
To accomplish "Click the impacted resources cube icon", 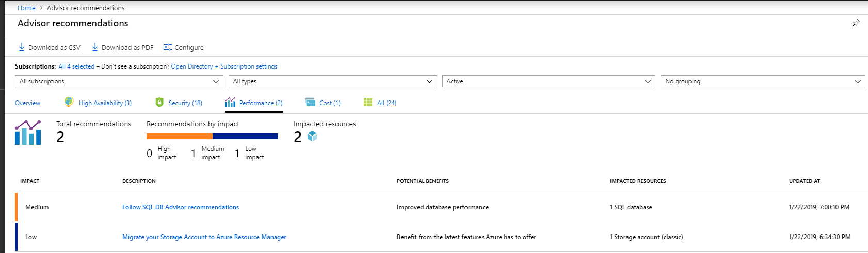I will pyautogui.click(x=312, y=136).
